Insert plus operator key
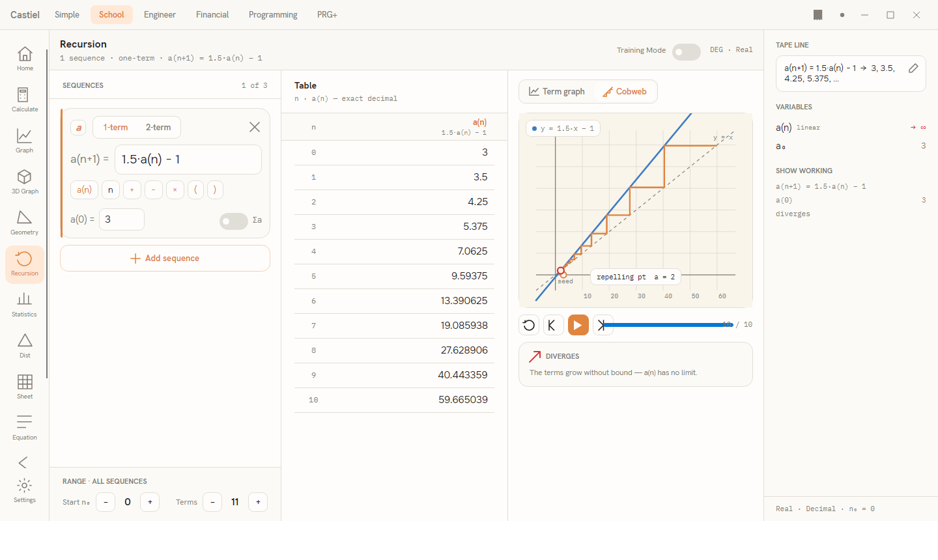The image size is (938, 560). pyautogui.click(x=132, y=189)
